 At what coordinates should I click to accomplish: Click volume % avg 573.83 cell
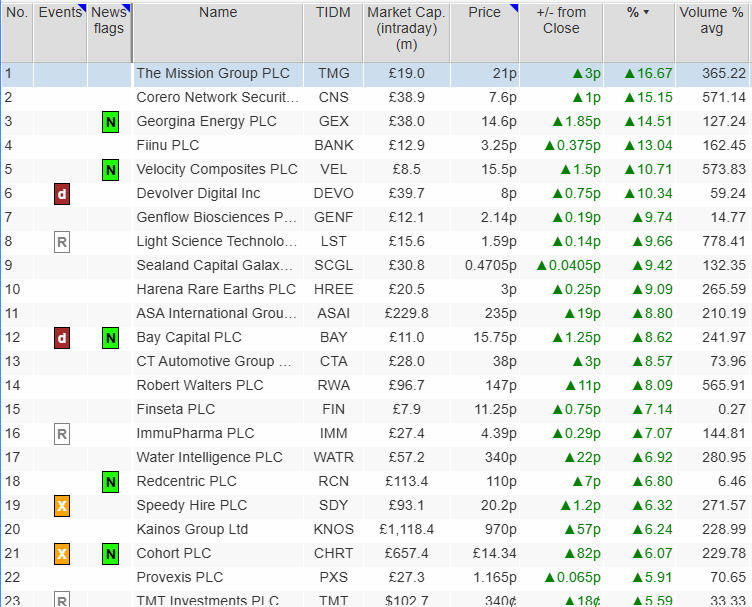coord(711,169)
